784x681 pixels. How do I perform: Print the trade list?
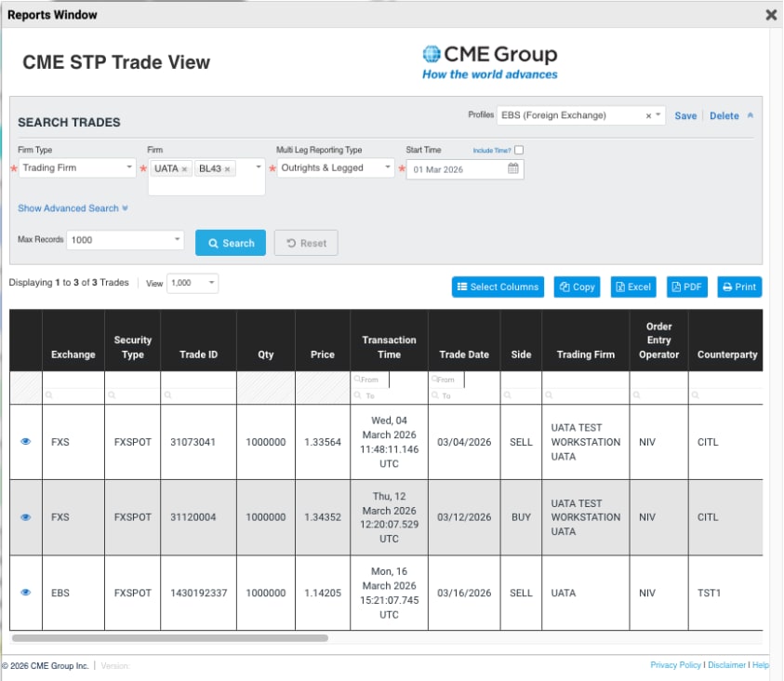click(x=739, y=287)
